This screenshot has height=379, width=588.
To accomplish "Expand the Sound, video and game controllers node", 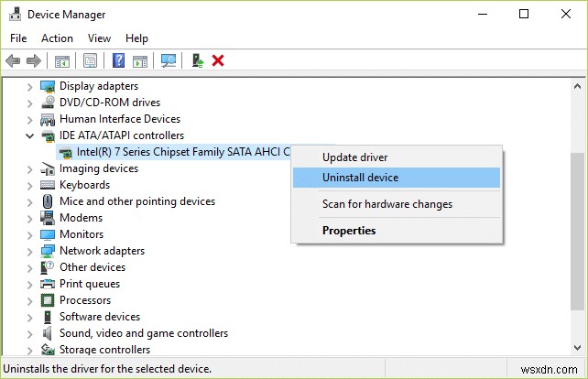I will coord(30,333).
